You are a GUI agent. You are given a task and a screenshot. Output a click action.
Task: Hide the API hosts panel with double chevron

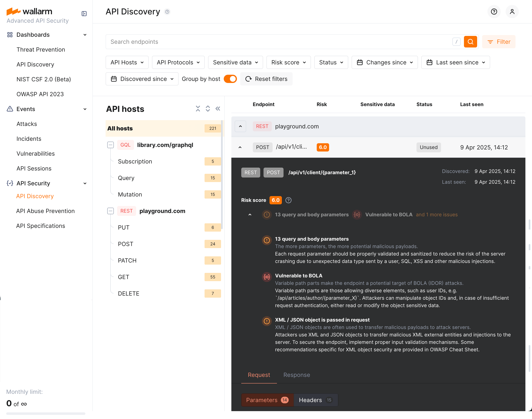point(218,108)
